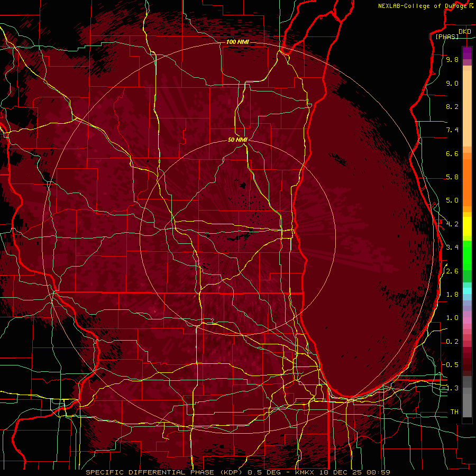The image size is (476, 476).
Task: Click the -0.5 legend value
Action: [450, 365]
